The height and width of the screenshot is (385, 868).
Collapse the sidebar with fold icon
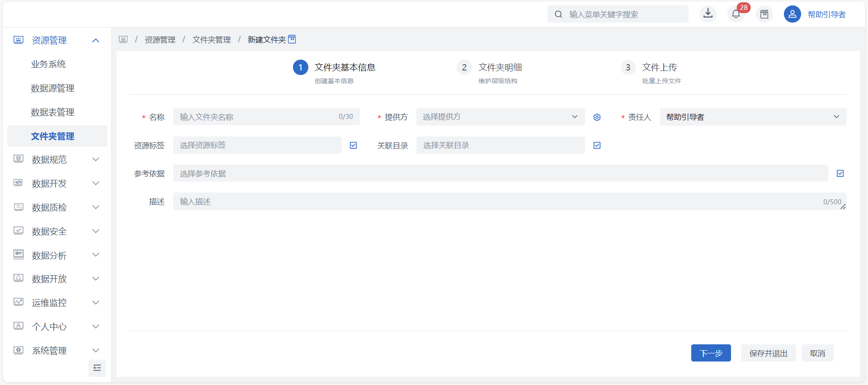click(x=97, y=368)
